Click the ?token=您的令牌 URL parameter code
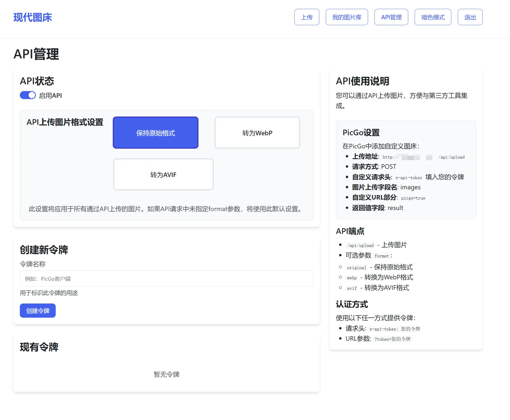The height and width of the screenshot is (420, 510). [x=392, y=339]
